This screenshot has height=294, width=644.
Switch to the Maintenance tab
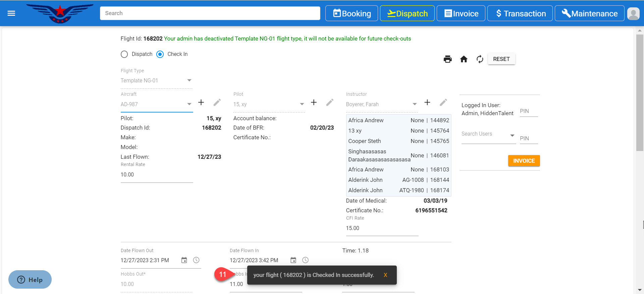click(x=589, y=13)
